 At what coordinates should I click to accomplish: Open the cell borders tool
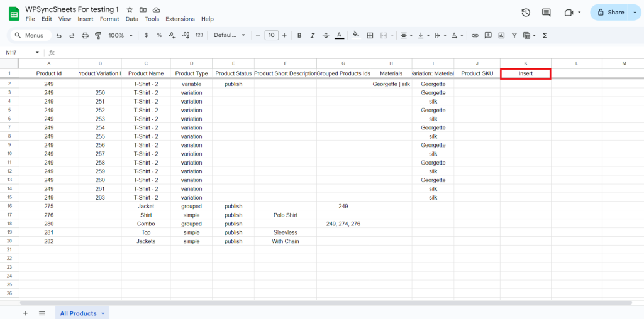(370, 36)
